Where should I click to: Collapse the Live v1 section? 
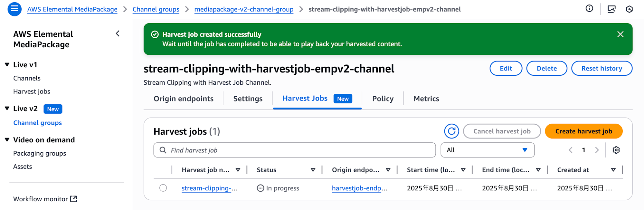7,64
